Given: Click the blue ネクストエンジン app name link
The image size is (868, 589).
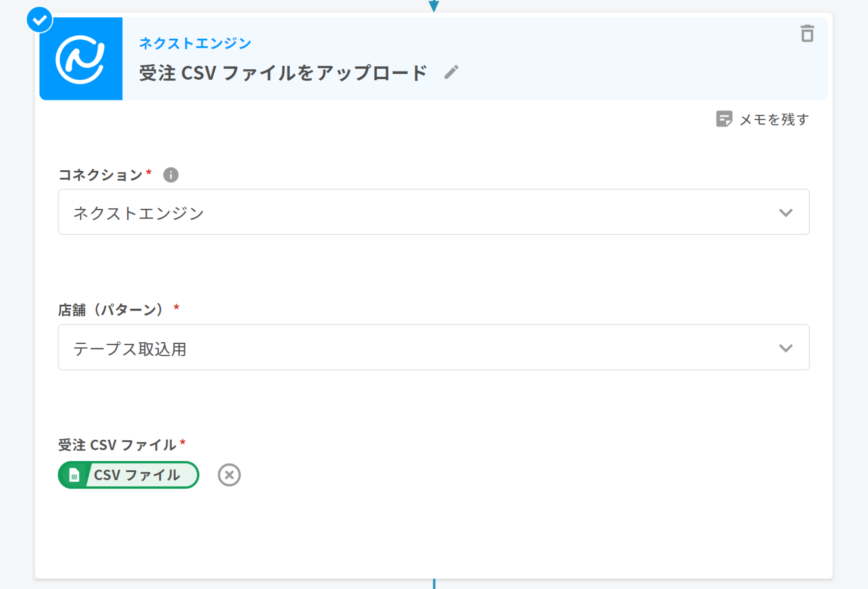Looking at the screenshot, I should coord(195,43).
